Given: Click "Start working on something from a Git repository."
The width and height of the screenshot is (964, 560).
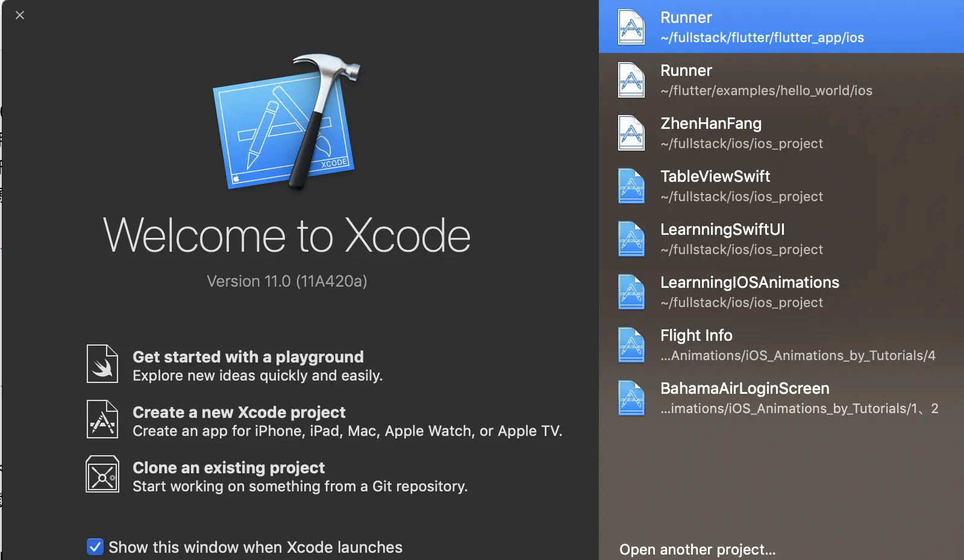Looking at the screenshot, I should (300, 487).
